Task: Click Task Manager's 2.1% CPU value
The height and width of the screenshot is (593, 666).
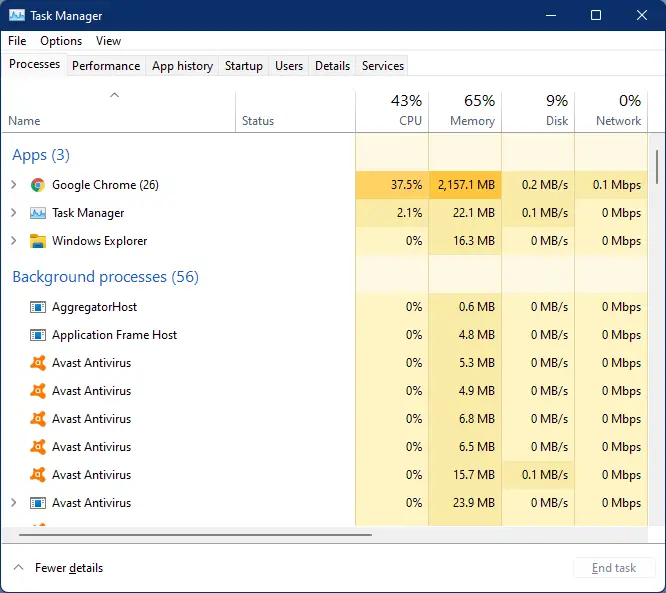Action: [x=409, y=213]
